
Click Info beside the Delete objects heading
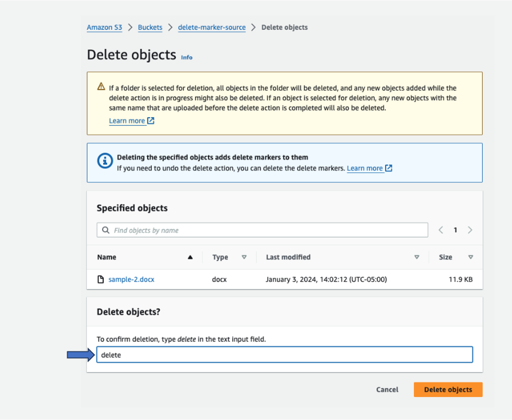[187, 57]
